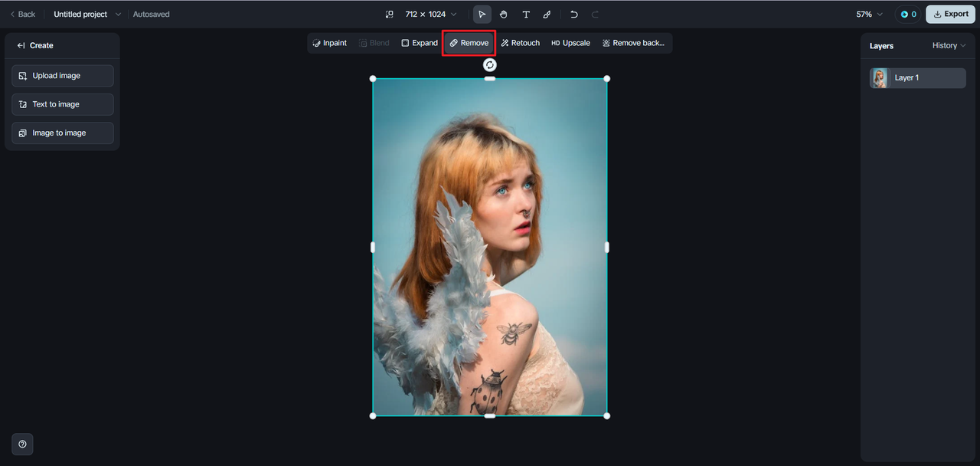
Task: Click the bottom-right corner resize handle
Action: click(607, 415)
